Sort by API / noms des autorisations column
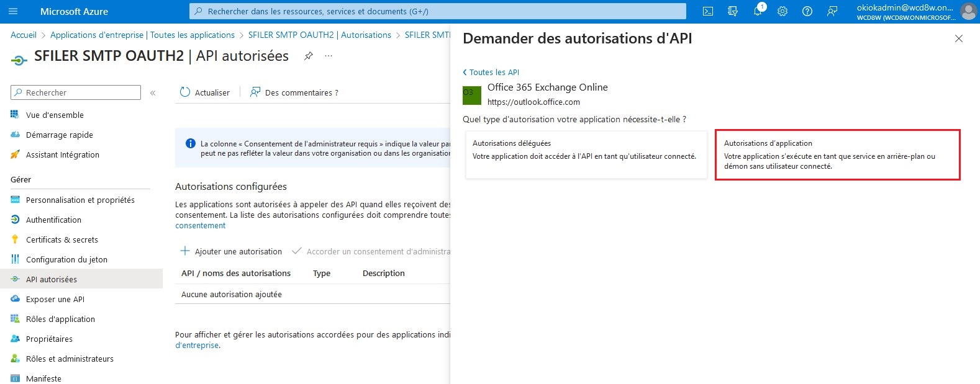 pos(236,273)
